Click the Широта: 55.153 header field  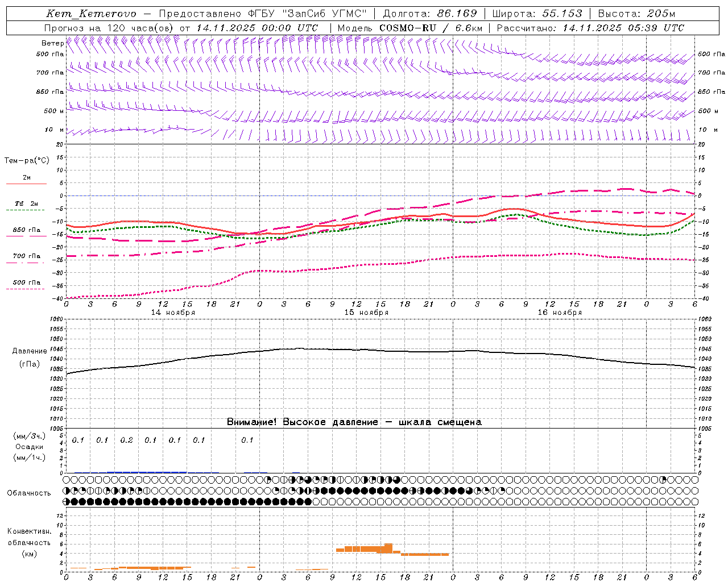tap(537, 14)
